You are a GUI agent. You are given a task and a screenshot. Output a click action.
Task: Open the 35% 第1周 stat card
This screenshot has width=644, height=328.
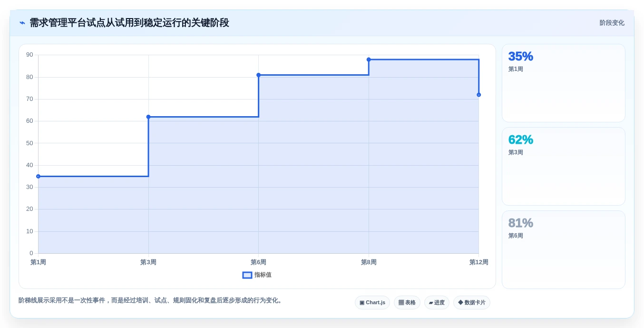pyautogui.click(x=564, y=83)
